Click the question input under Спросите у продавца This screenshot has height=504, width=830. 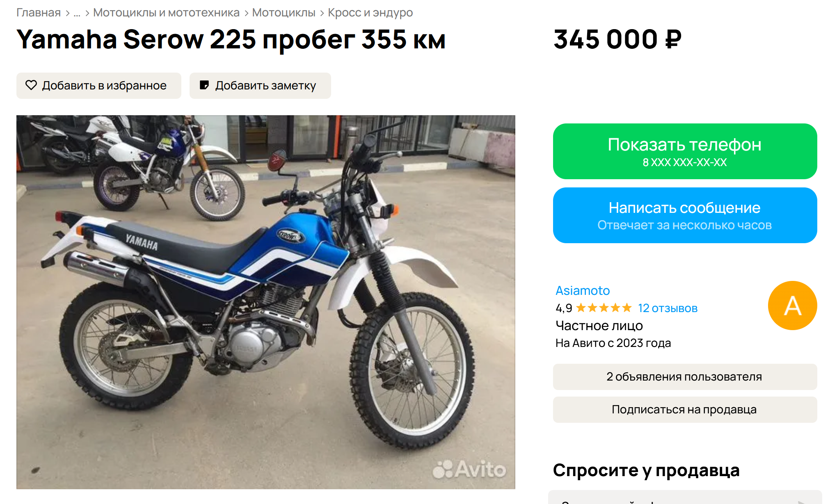(685, 497)
